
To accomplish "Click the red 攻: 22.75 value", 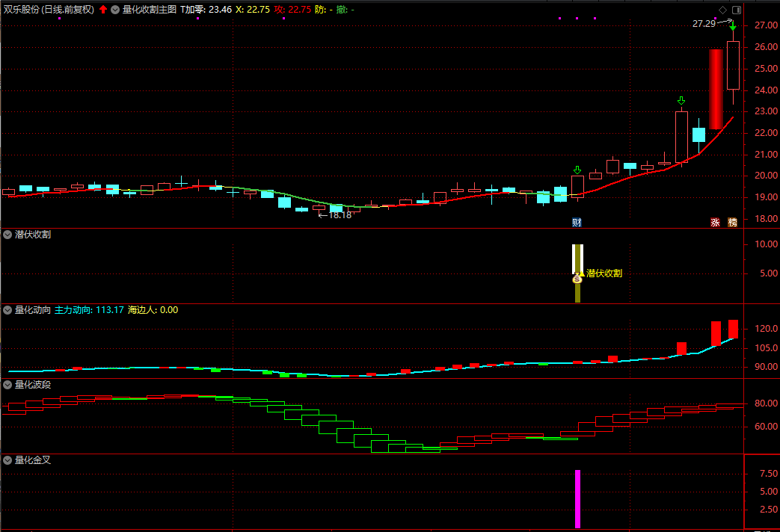I will tap(292, 10).
